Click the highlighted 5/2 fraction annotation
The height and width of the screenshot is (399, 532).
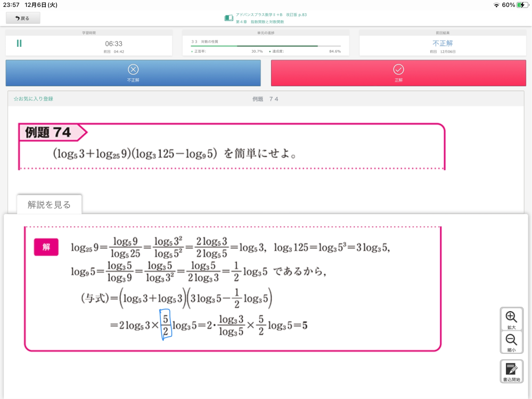coord(165,324)
